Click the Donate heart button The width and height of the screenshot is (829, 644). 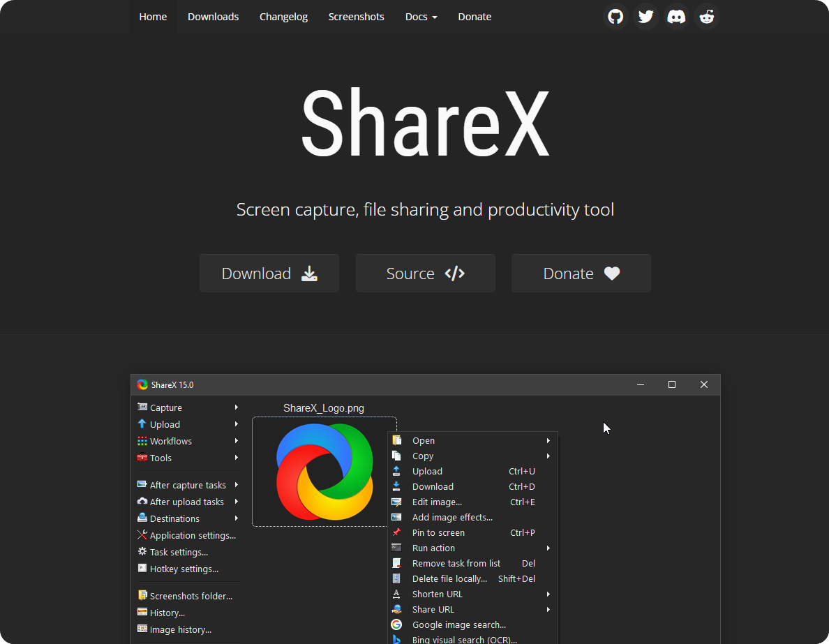tap(581, 274)
